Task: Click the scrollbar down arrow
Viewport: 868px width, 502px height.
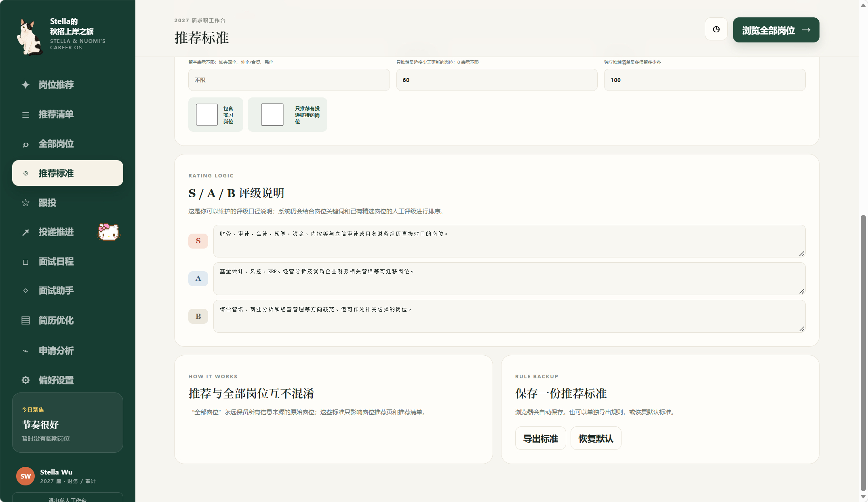Action: point(863,497)
